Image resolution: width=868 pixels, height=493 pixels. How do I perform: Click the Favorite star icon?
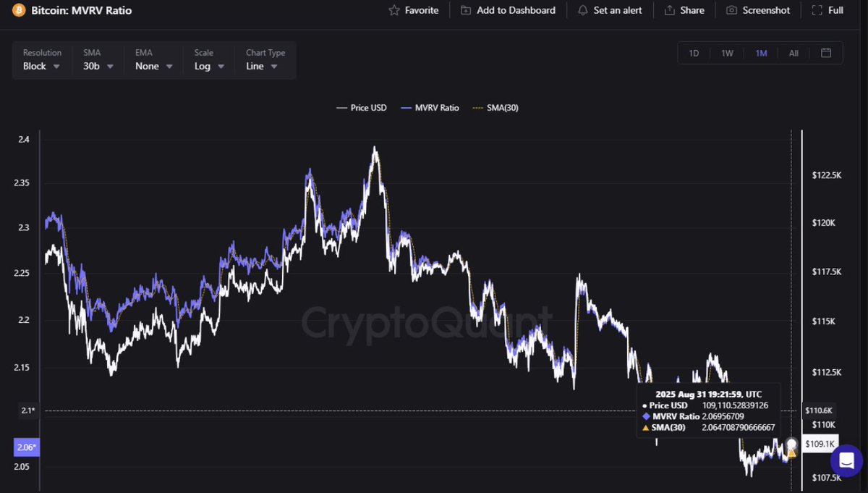pos(394,11)
